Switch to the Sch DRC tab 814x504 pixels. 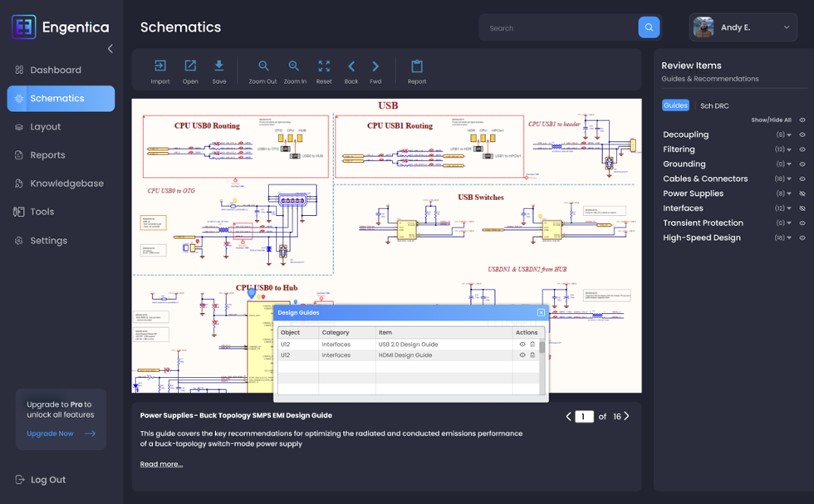(713, 105)
